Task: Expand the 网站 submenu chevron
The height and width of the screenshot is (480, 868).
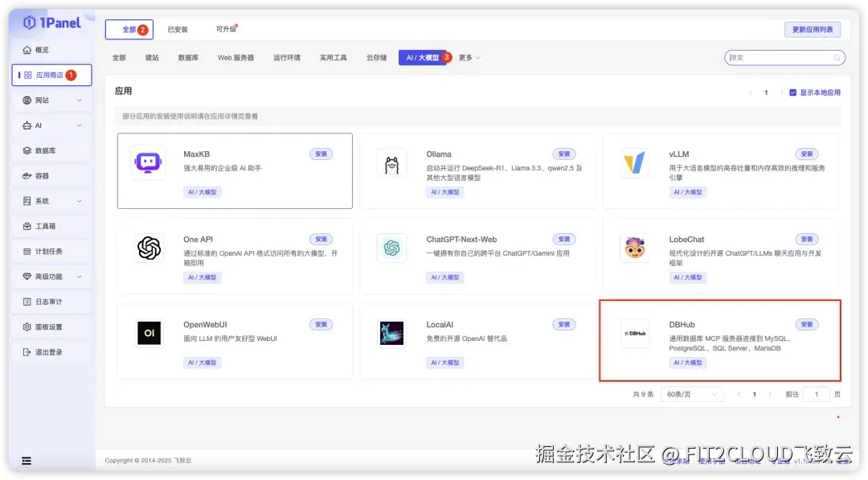Action: click(x=79, y=101)
